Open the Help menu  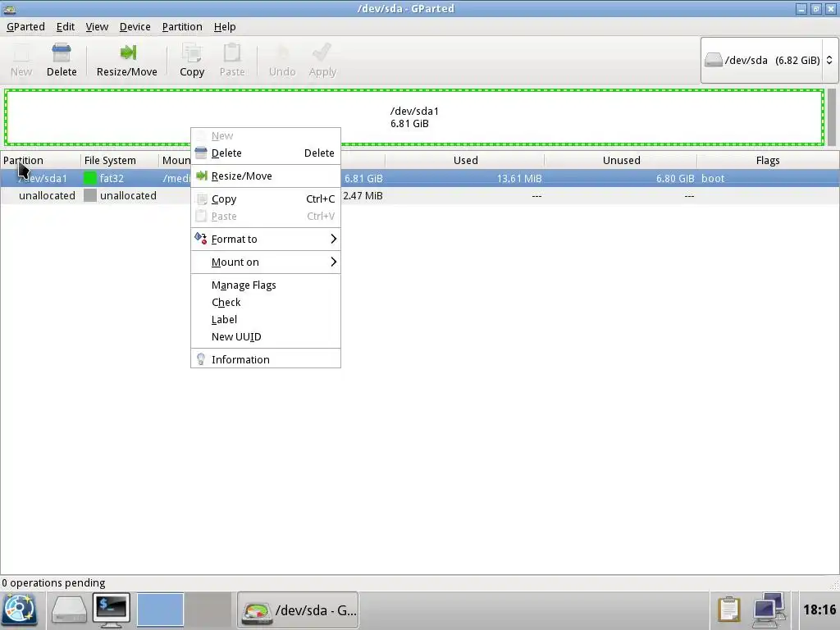(225, 27)
